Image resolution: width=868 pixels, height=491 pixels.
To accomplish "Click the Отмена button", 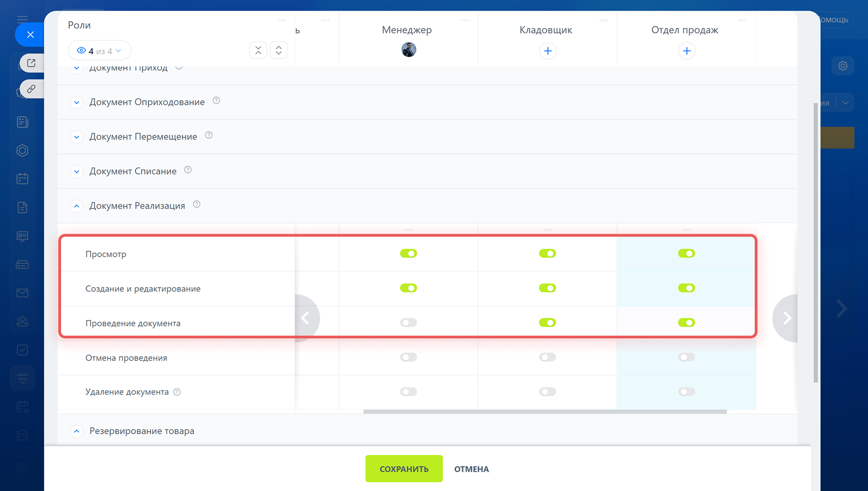I will (471, 469).
